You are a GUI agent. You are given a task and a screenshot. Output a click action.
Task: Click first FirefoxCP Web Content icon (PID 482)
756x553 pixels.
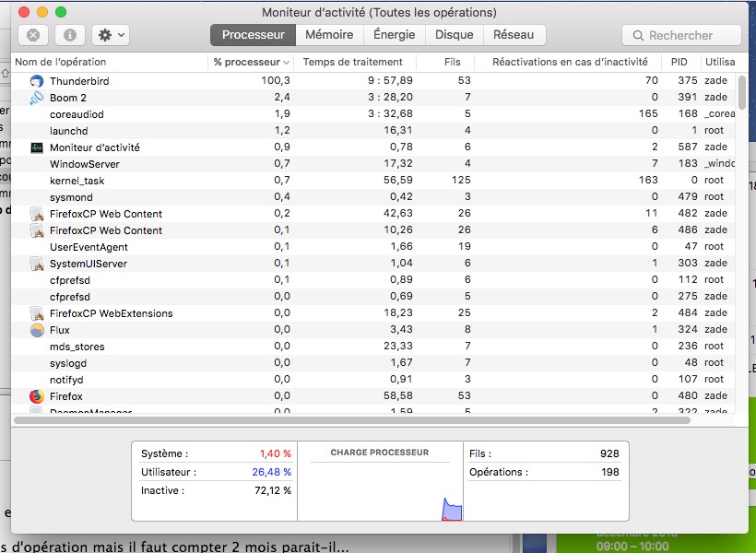point(37,214)
